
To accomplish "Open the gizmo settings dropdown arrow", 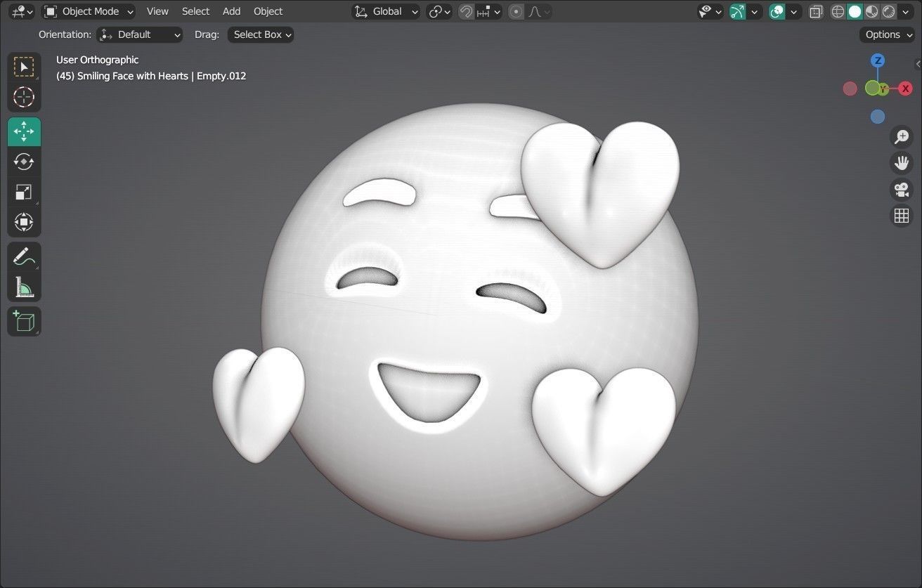I will [x=755, y=11].
